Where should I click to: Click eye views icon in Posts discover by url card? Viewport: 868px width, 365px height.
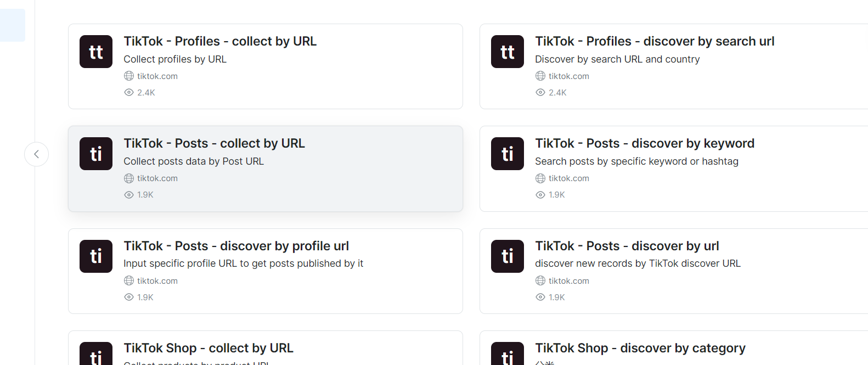[540, 297]
